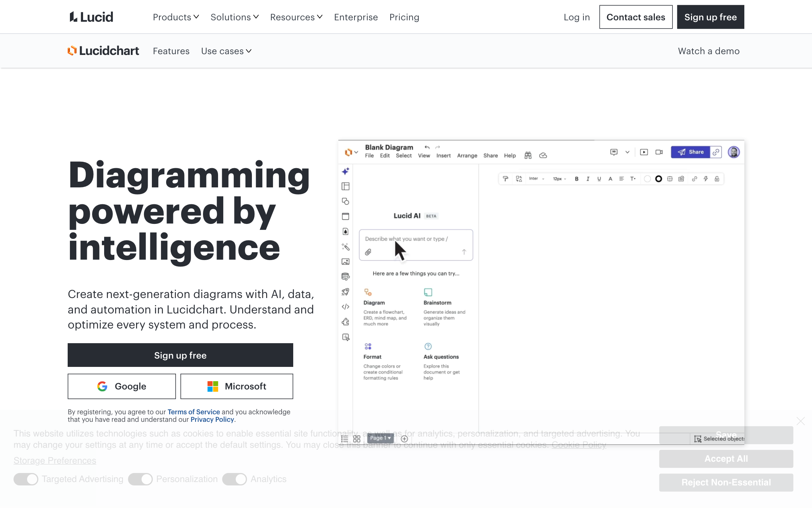Click the image insert icon in sidebar
812x508 pixels.
(x=345, y=262)
